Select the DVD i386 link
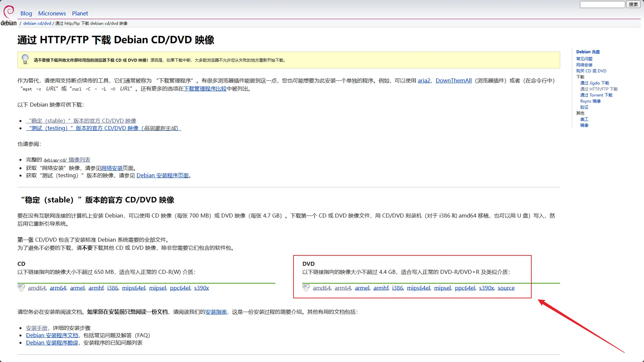644x362 pixels. click(x=397, y=288)
